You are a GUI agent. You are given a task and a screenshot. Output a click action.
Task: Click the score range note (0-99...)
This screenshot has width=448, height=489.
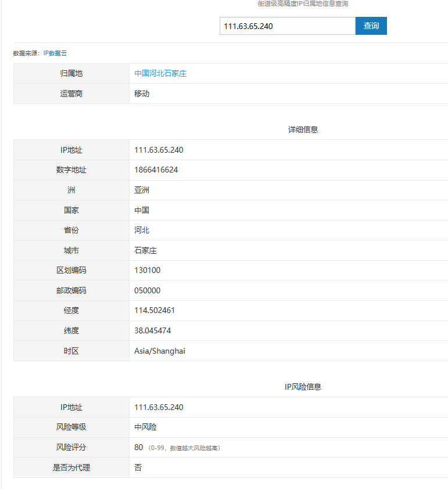(x=184, y=448)
